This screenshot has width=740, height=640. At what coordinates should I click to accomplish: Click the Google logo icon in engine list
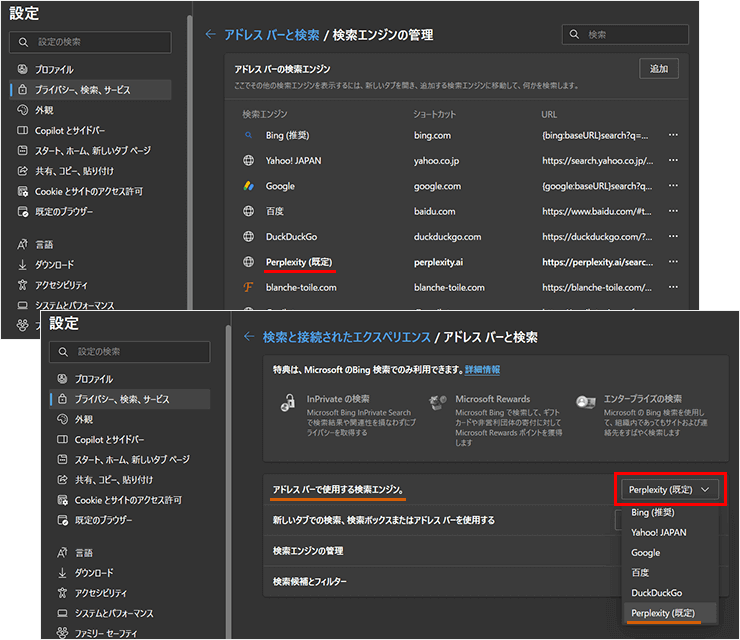[x=249, y=186]
